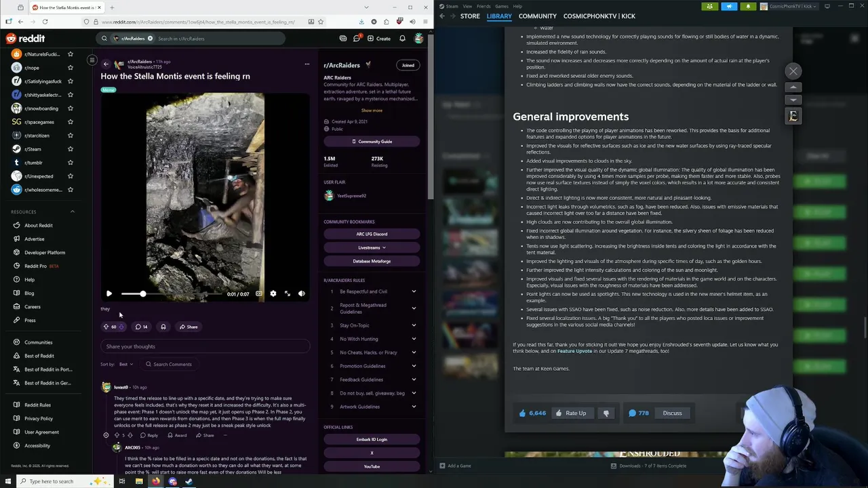The image size is (868, 488).
Task: Go back using Reddit post back arrow
Action: tap(106, 64)
